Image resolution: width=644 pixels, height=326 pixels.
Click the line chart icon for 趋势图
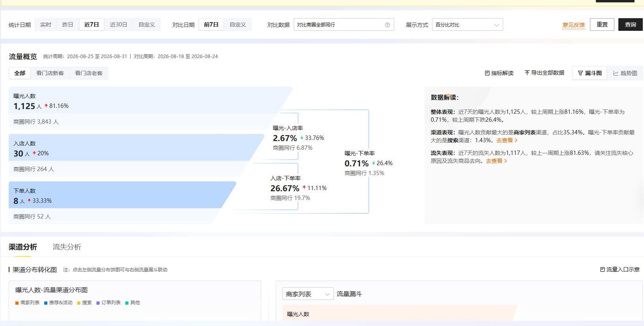pyautogui.click(x=616, y=73)
